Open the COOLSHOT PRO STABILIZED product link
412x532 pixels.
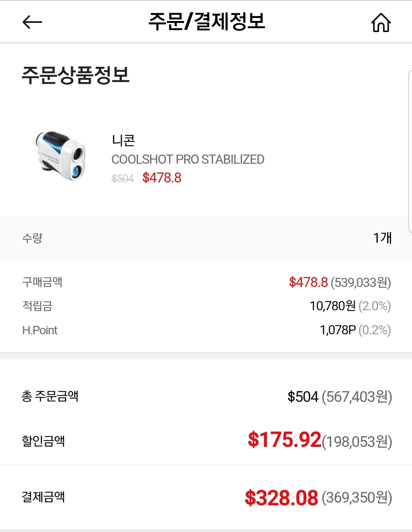187,160
